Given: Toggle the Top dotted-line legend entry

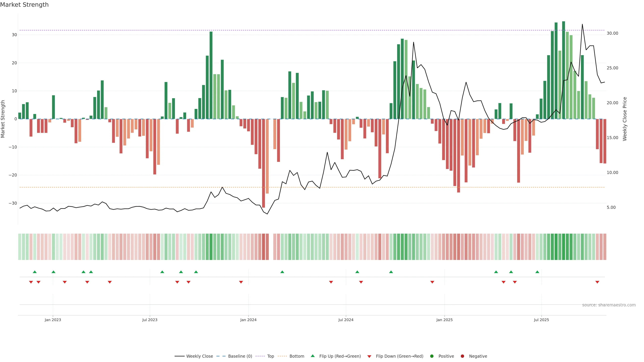Looking at the screenshot, I should coord(270,356).
